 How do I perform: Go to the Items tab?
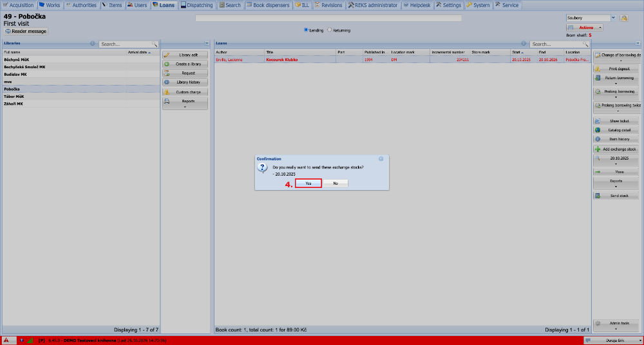[112, 5]
